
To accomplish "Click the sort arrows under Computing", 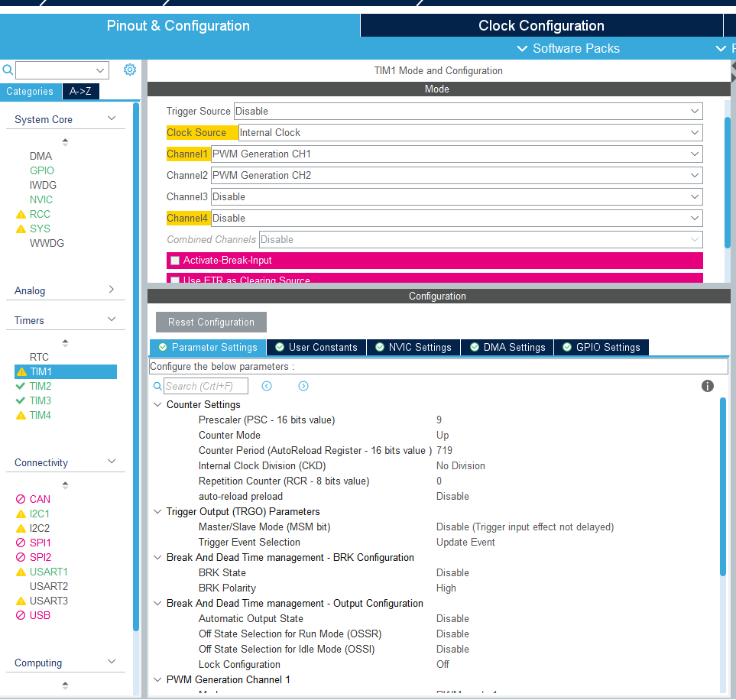I will (65, 685).
